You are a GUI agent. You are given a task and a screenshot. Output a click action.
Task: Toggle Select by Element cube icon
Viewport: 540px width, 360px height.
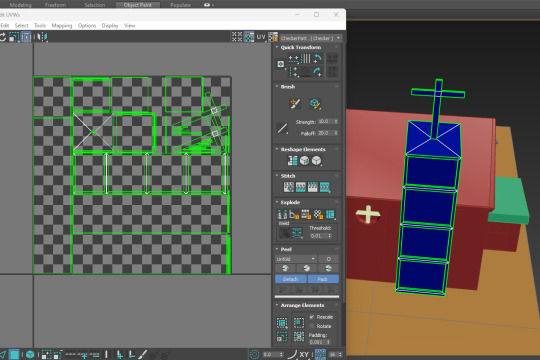(x=30, y=354)
